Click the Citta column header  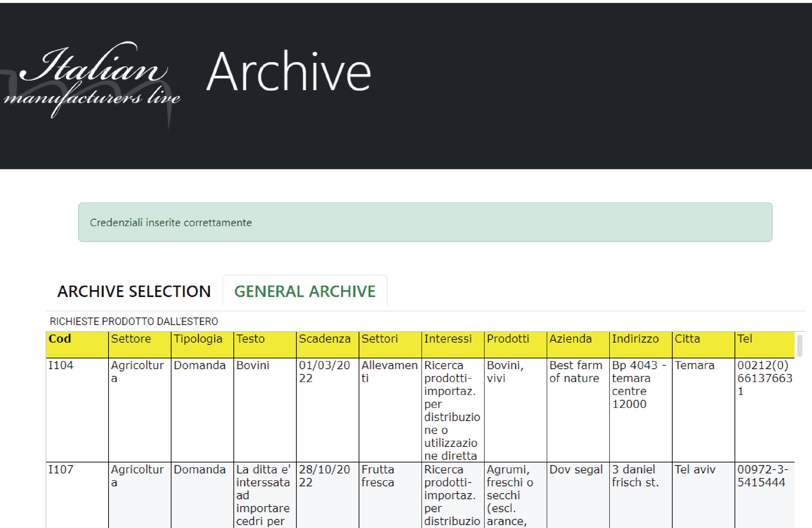704,345
